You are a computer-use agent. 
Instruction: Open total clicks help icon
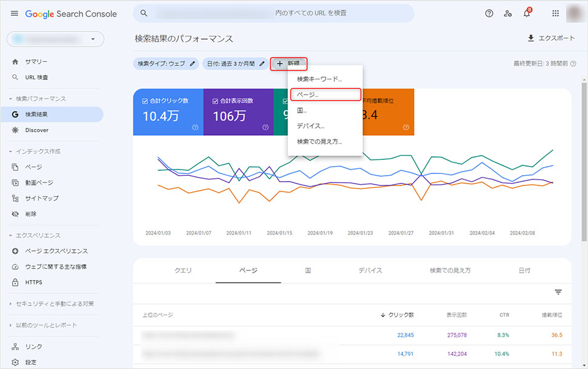tap(195, 127)
